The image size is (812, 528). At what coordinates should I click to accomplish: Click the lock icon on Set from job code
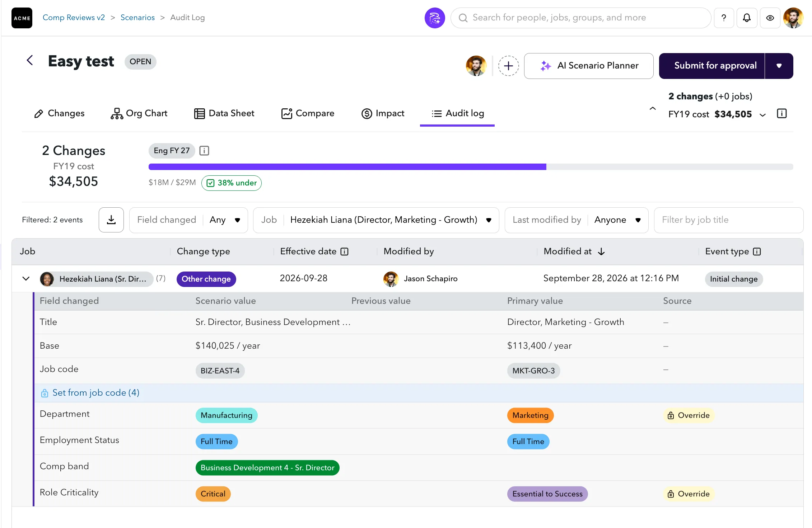tap(45, 393)
